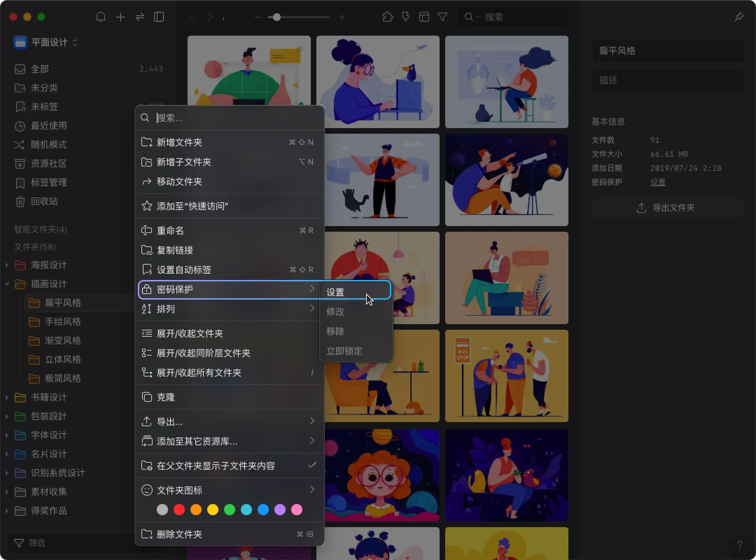This screenshot has height=560, width=756.
Task: Select the 渐变风格 folder
Action: click(63, 341)
